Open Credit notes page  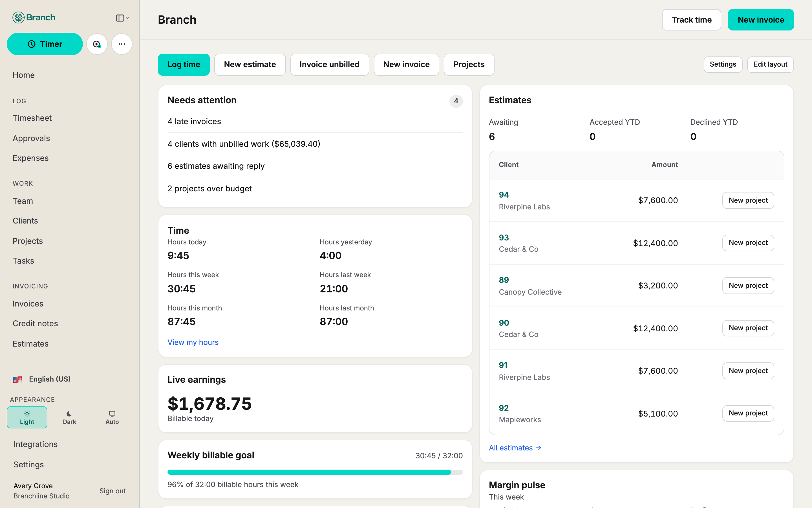click(x=35, y=323)
